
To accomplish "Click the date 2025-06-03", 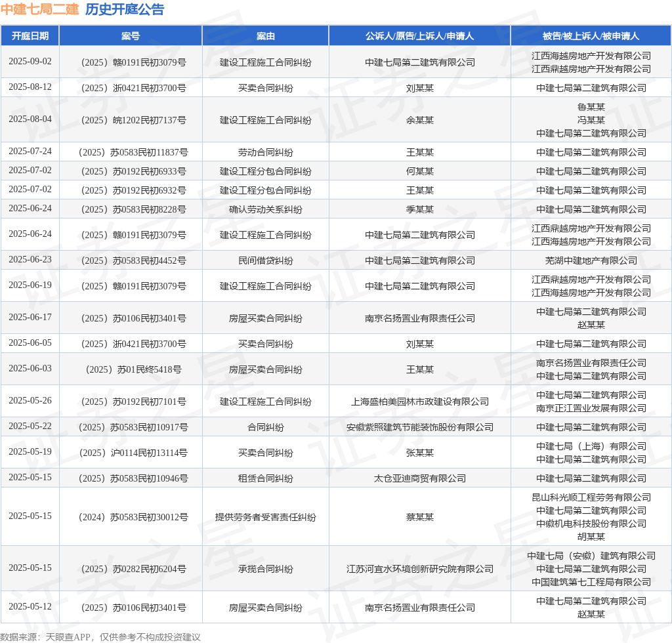I will tap(30, 369).
